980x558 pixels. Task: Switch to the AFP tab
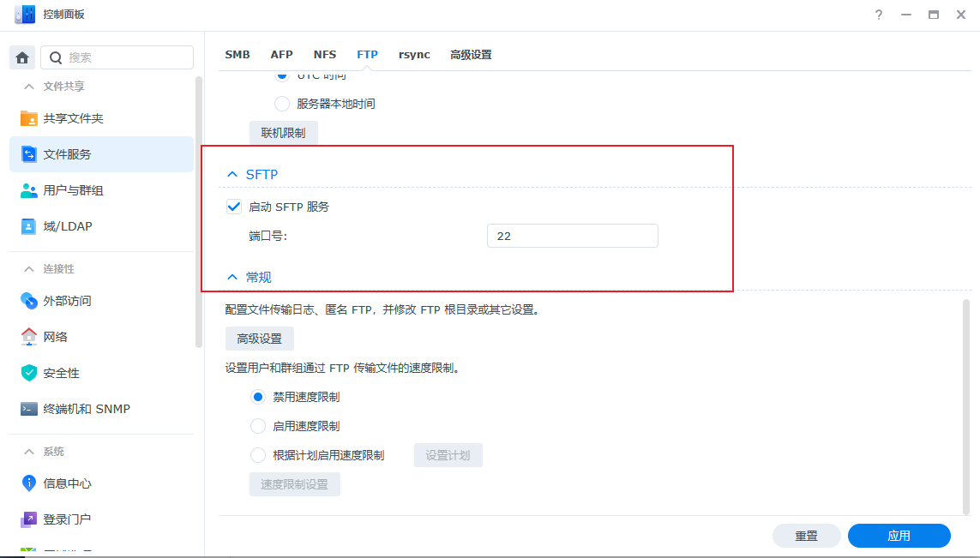(281, 54)
